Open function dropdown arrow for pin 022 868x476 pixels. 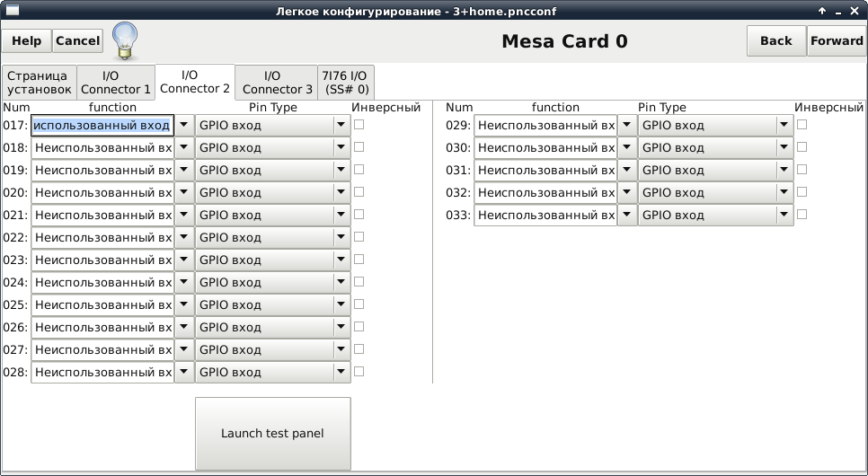(184, 237)
